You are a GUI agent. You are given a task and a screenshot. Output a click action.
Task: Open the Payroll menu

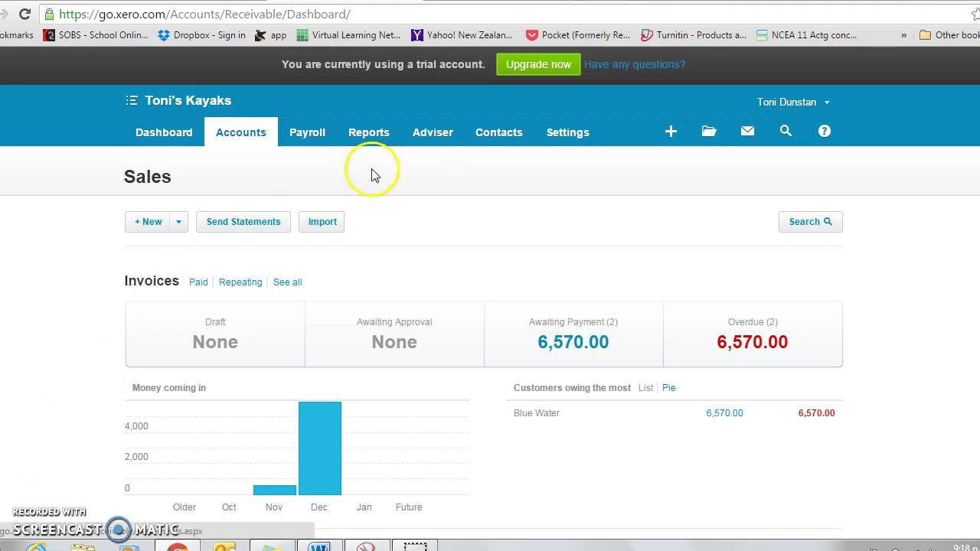307,132
